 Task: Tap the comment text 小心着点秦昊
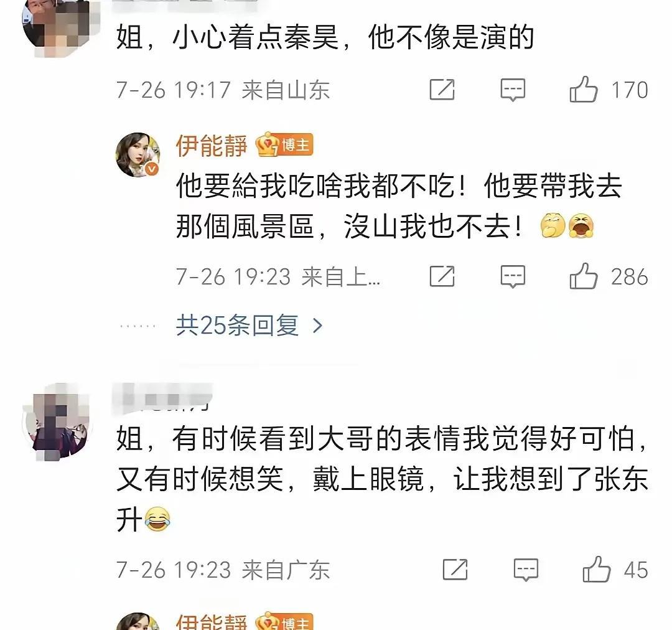[256, 37]
